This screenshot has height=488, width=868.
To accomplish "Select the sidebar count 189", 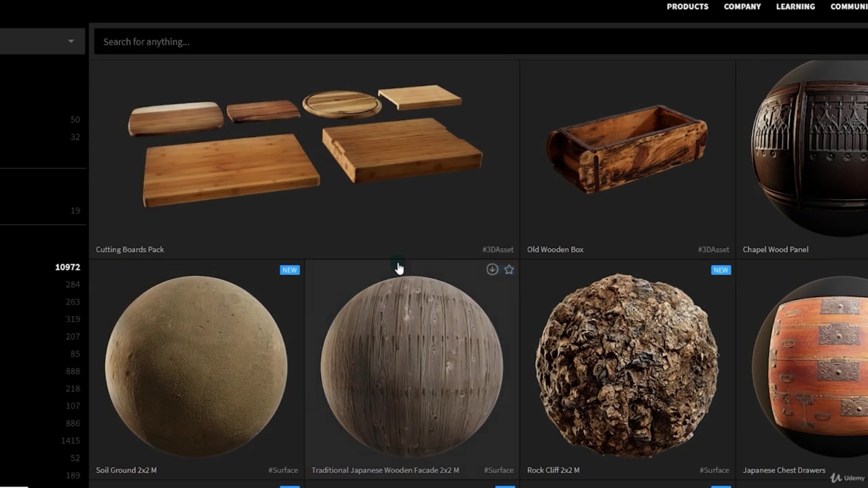I will pyautogui.click(x=73, y=476).
